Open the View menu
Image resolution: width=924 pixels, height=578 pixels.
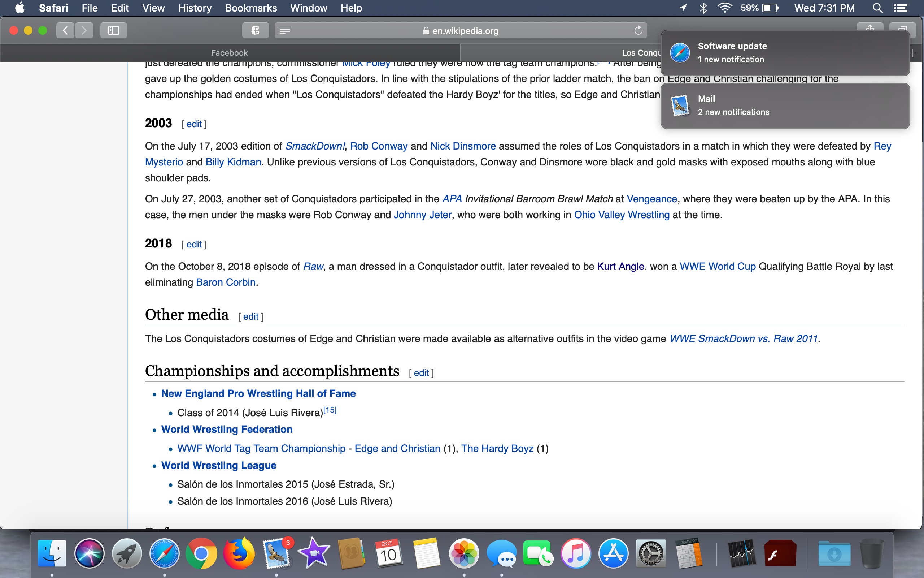pos(153,8)
